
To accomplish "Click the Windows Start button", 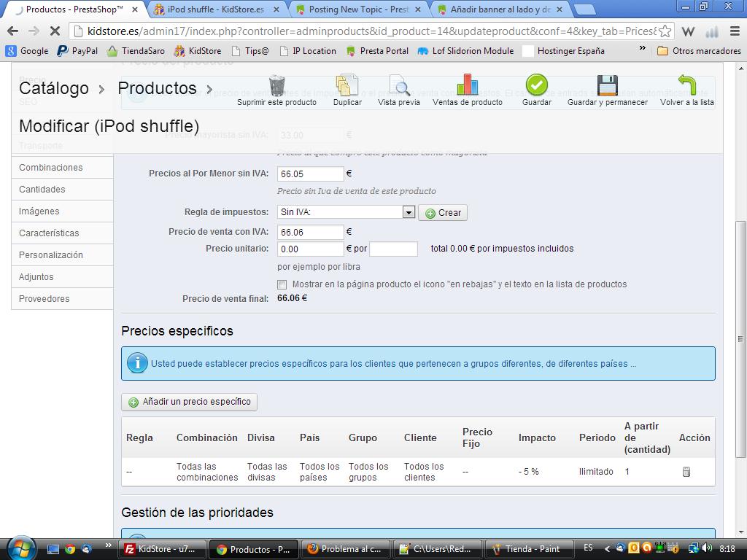I will click(x=20, y=548).
